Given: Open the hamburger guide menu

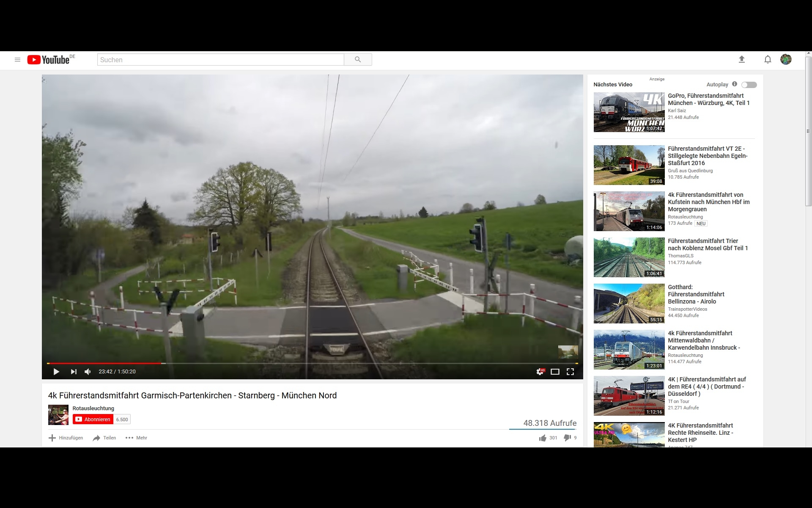Looking at the screenshot, I should point(17,60).
